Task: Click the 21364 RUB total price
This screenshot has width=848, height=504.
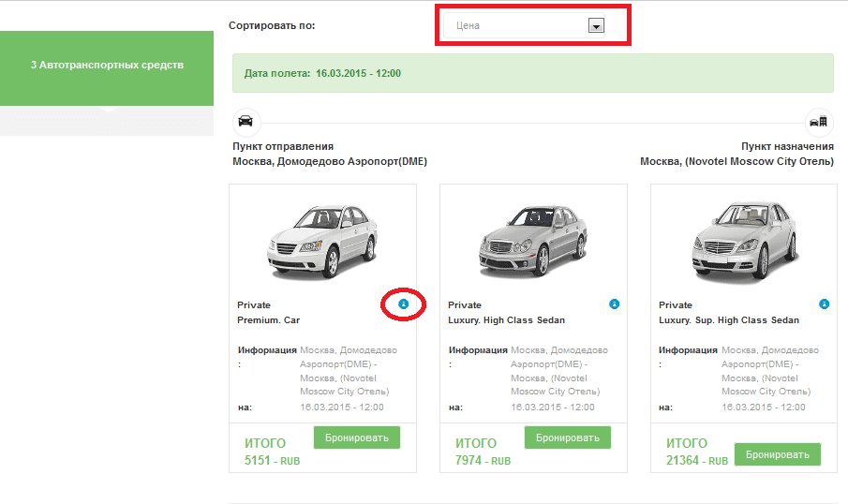Action: (696, 461)
